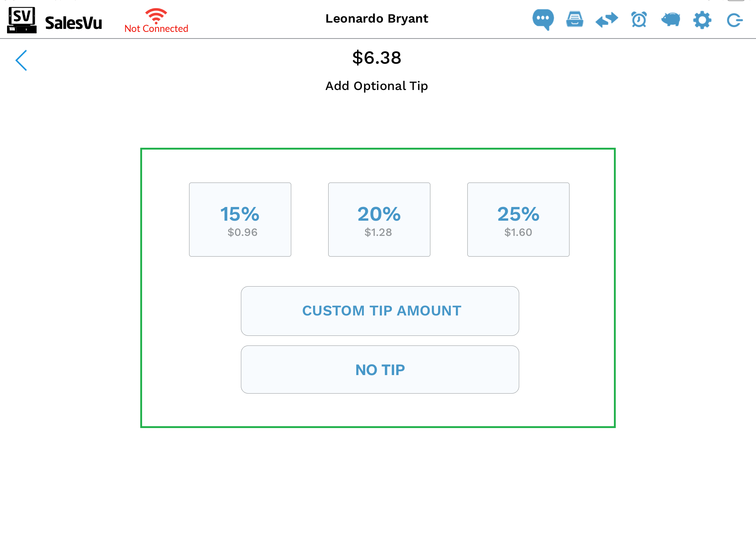Click the piggy bank icon
The width and height of the screenshot is (756, 558).
coord(671,20)
